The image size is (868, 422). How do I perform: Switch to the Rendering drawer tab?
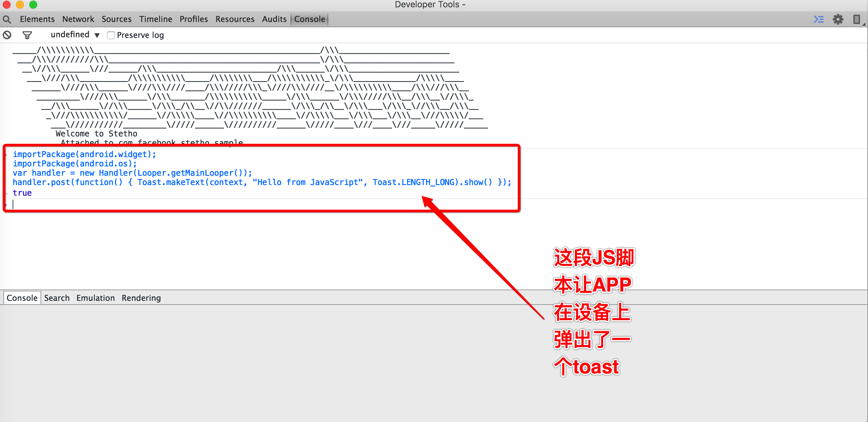[x=141, y=298]
